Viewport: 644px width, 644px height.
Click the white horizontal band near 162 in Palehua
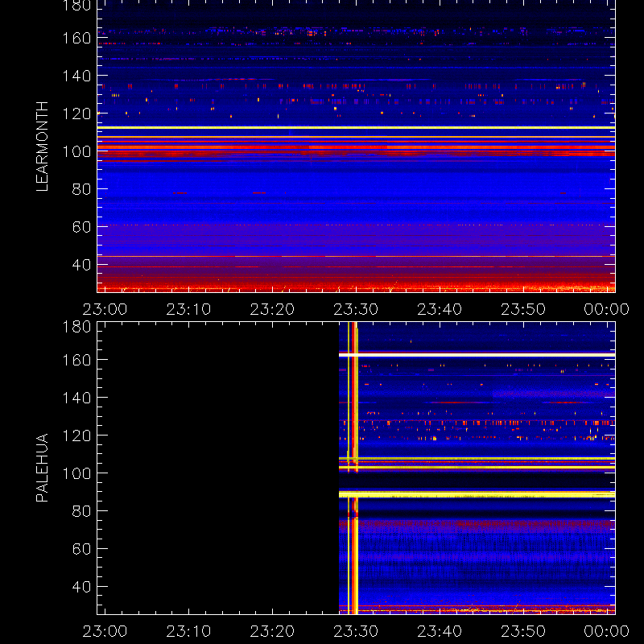pyautogui.click(x=477, y=354)
